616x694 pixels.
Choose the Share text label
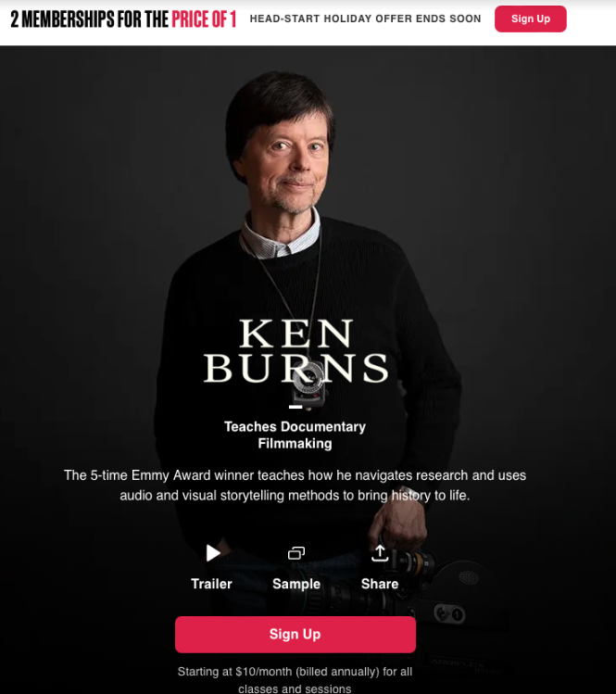[380, 584]
